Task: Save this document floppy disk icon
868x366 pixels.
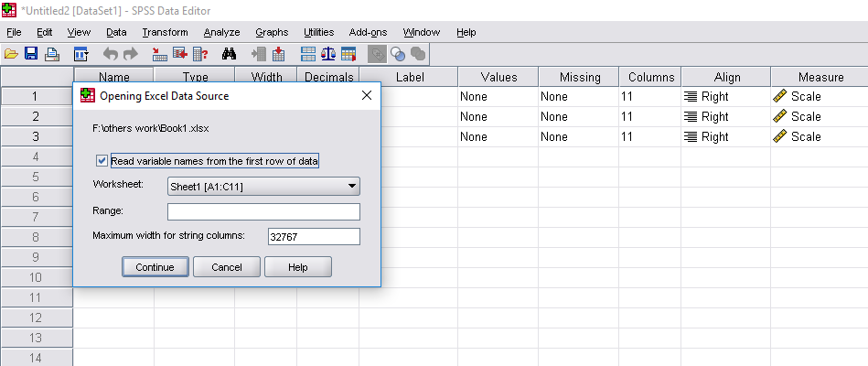Action: point(31,54)
